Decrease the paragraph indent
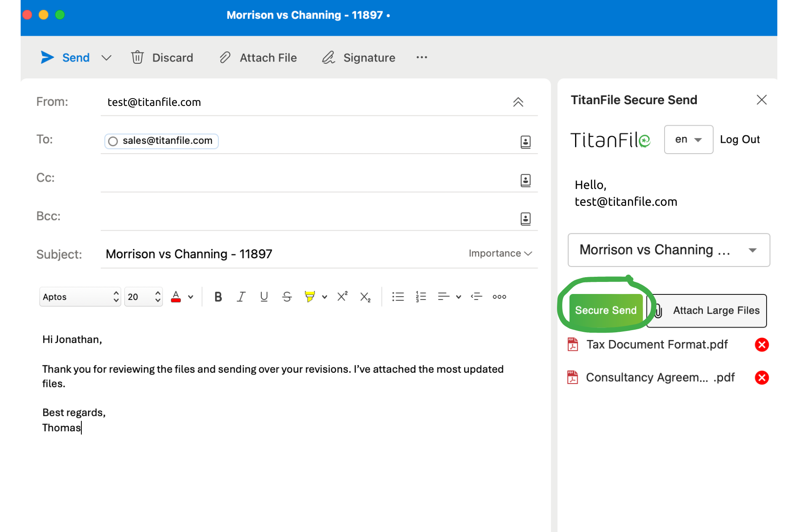The height and width of the screenshot is (532, 798). pyautogui.click(x=476, y=297)
